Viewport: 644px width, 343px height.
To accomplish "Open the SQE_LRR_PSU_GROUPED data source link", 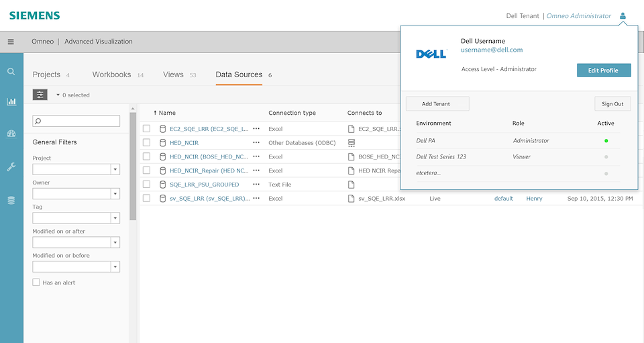I will [204, 185].
